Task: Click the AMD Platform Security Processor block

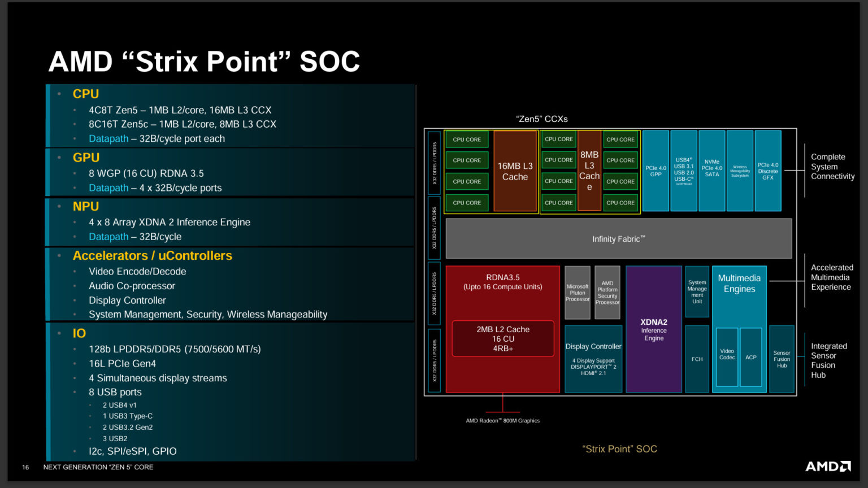Action: pos(607,293)
